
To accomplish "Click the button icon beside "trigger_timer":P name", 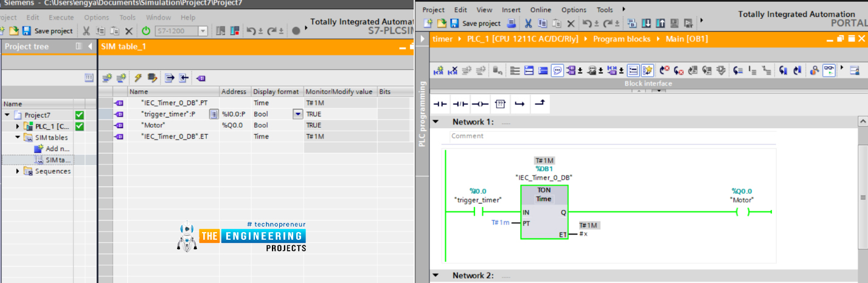I will [214, 114].
